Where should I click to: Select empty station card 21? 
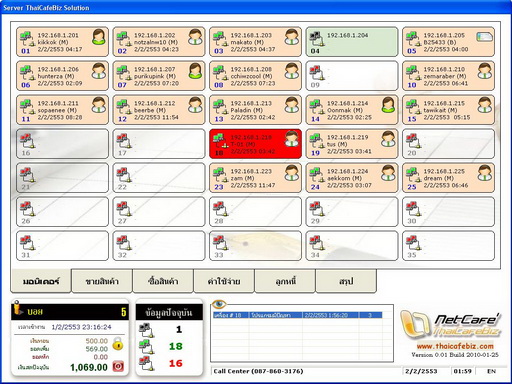[62, 178]
